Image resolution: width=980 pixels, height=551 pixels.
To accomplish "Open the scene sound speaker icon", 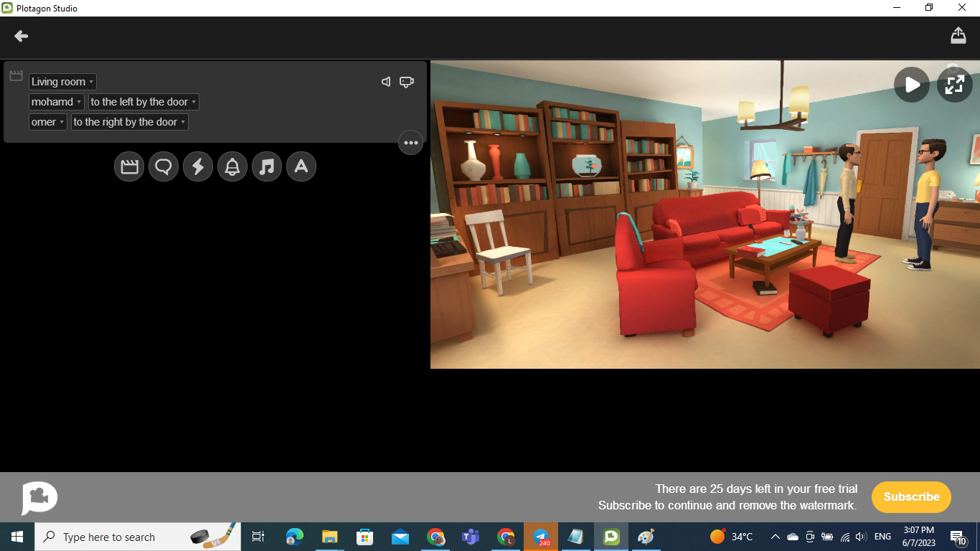I will tap(386, 82).
